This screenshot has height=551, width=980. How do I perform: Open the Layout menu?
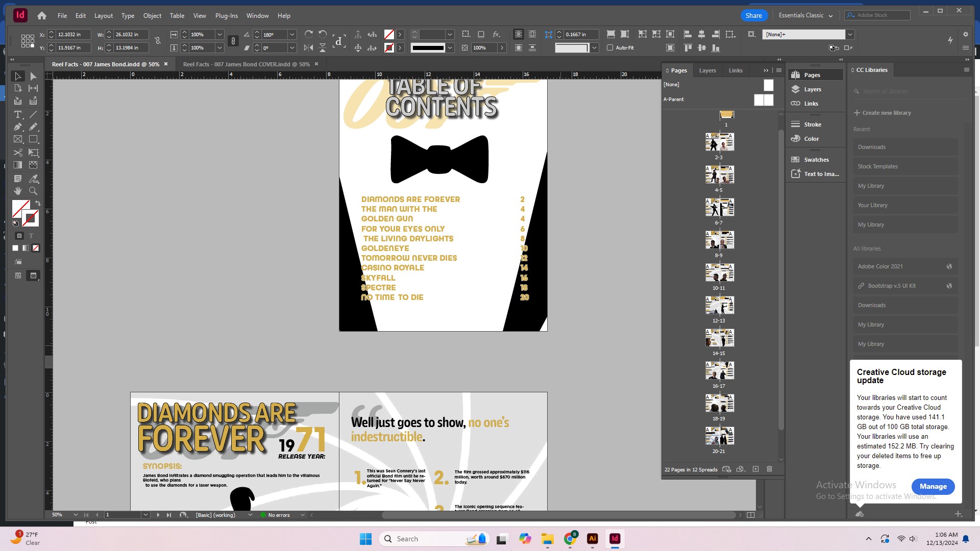point(104,15)
